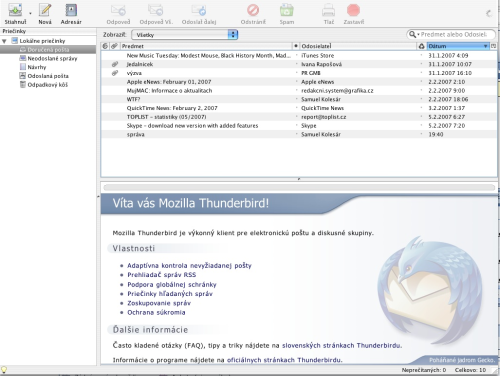Open the column picker icon
The image size is (500, 376).
point(493,46)
